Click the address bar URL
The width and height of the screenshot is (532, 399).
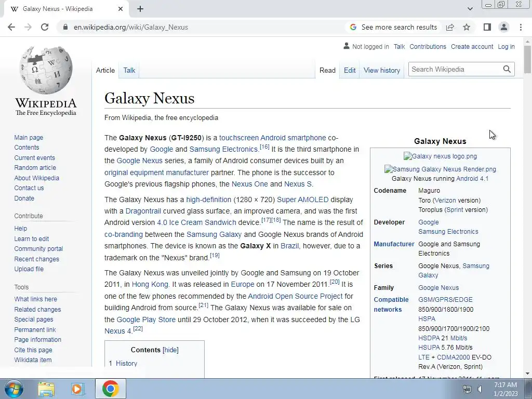point(131,27)
